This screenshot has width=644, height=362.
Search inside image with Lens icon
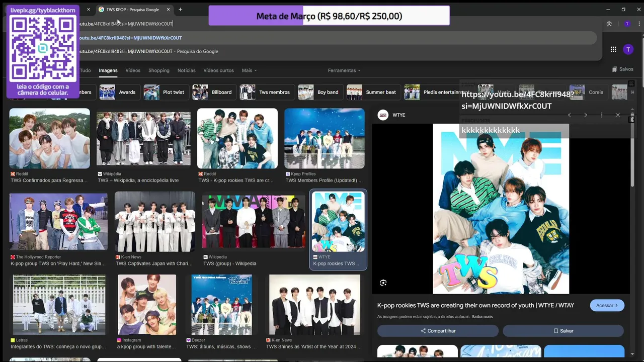point(383,283)
